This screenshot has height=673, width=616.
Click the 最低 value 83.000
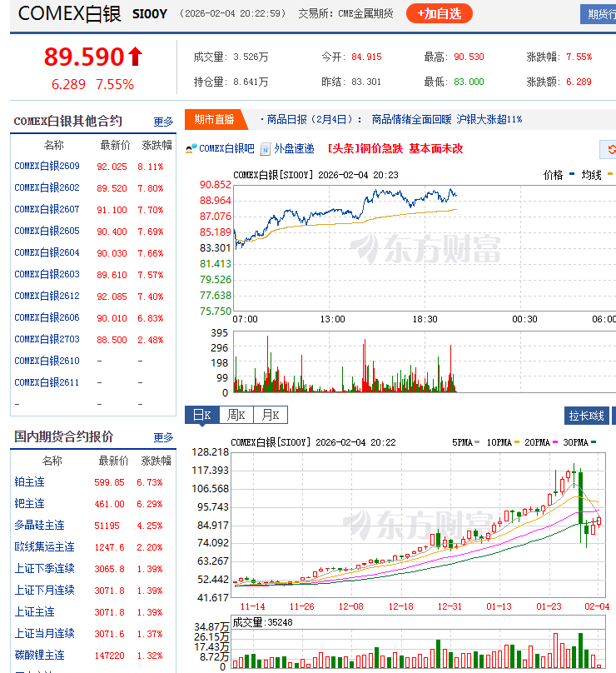[x=469, y=82]
